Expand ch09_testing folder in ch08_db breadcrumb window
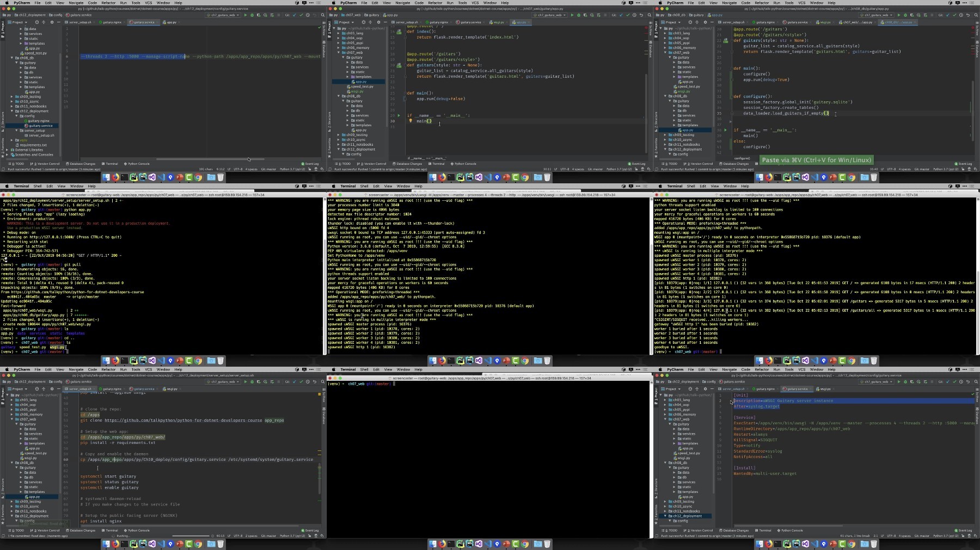The width and height of the screenshot is (980, 550). tap(665, 135)
